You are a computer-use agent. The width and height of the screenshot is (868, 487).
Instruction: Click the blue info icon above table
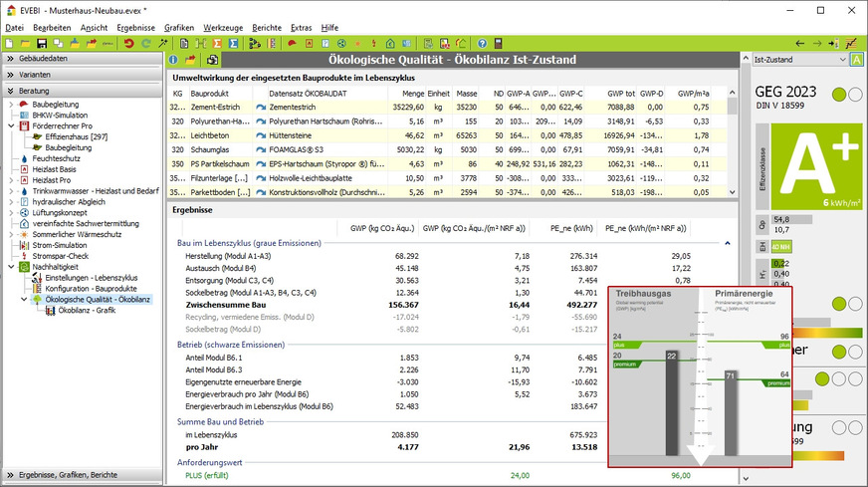pyautogui.click(x=173, y=61)
